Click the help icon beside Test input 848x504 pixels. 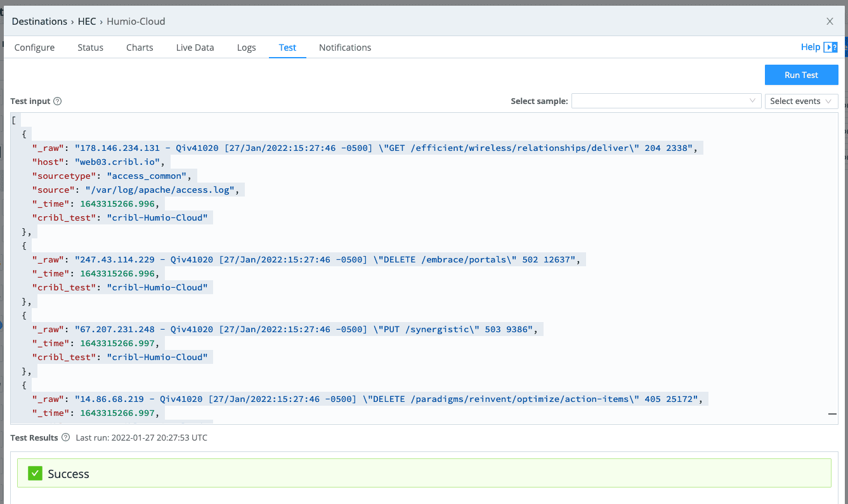pyautogui.click(x=57, y=101)
